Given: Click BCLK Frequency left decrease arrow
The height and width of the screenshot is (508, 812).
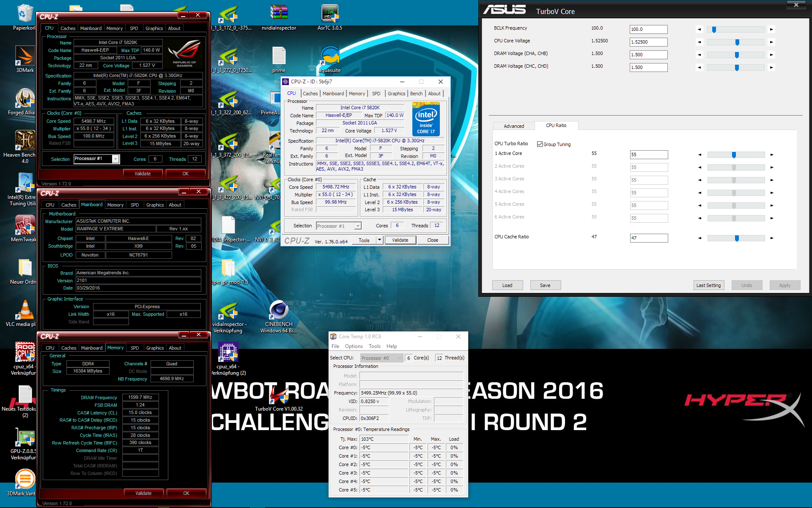Looking at the screenshot, I should (x=699, y=29).
